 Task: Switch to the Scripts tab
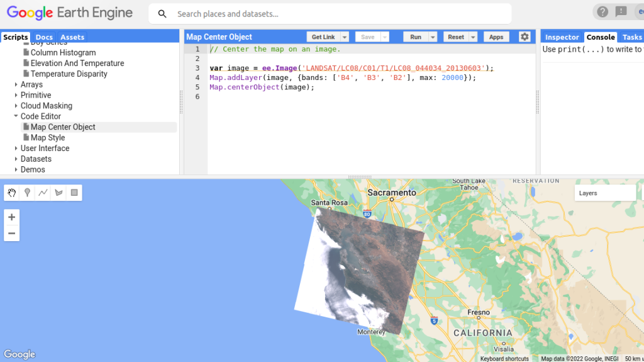[15, 37]
